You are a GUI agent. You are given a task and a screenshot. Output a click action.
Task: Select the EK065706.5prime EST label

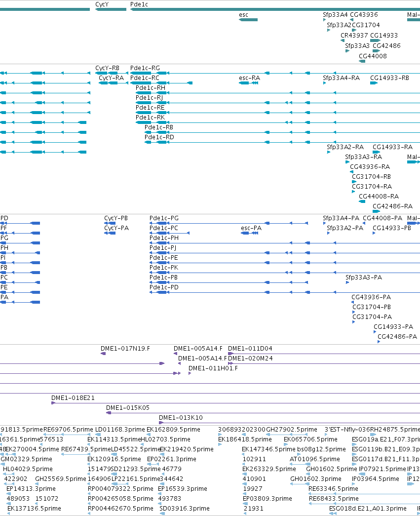click(310, 439)
